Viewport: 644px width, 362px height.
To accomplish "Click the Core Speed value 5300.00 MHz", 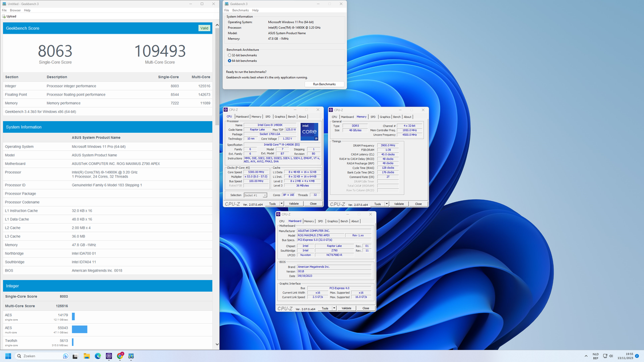I will click(257, 172).
